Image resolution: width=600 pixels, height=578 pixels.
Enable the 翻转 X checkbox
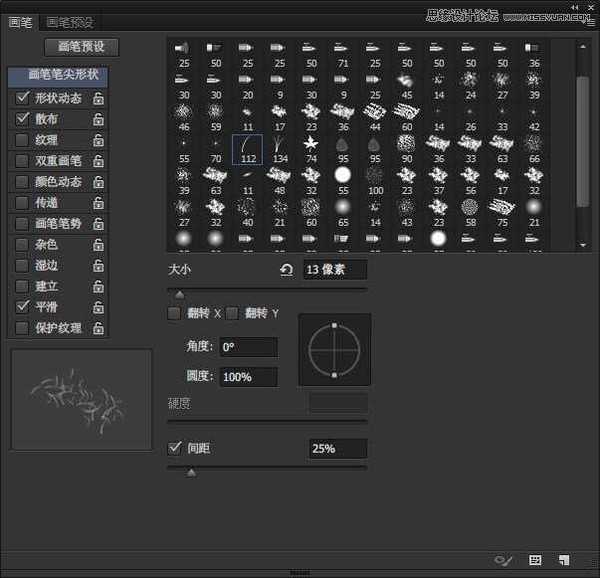[x=175, y=314]
